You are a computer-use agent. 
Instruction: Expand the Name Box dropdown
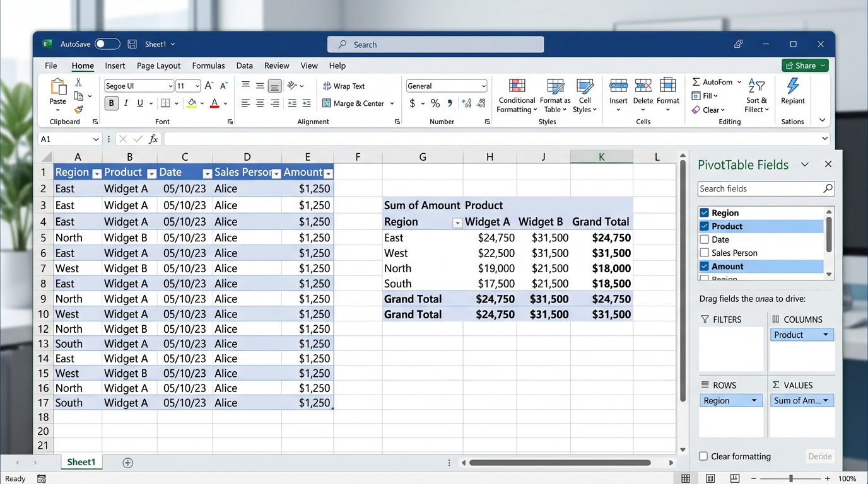point(96,139)
